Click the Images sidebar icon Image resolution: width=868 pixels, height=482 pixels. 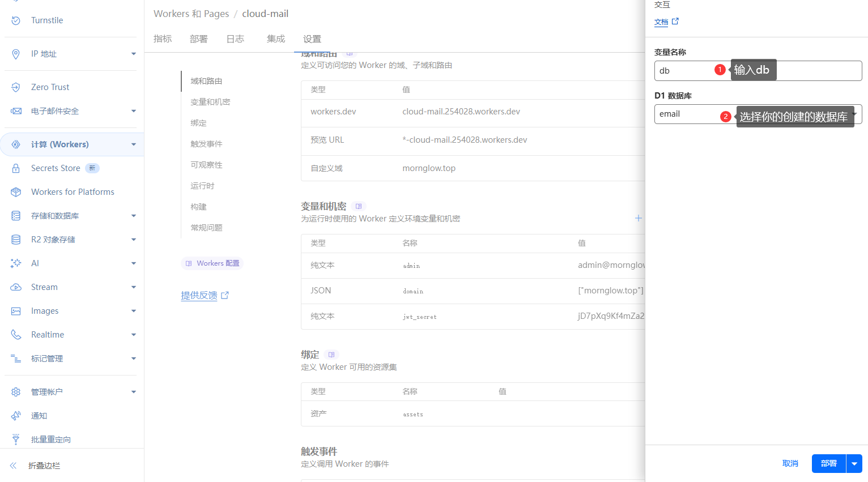(x=16, y=311)
